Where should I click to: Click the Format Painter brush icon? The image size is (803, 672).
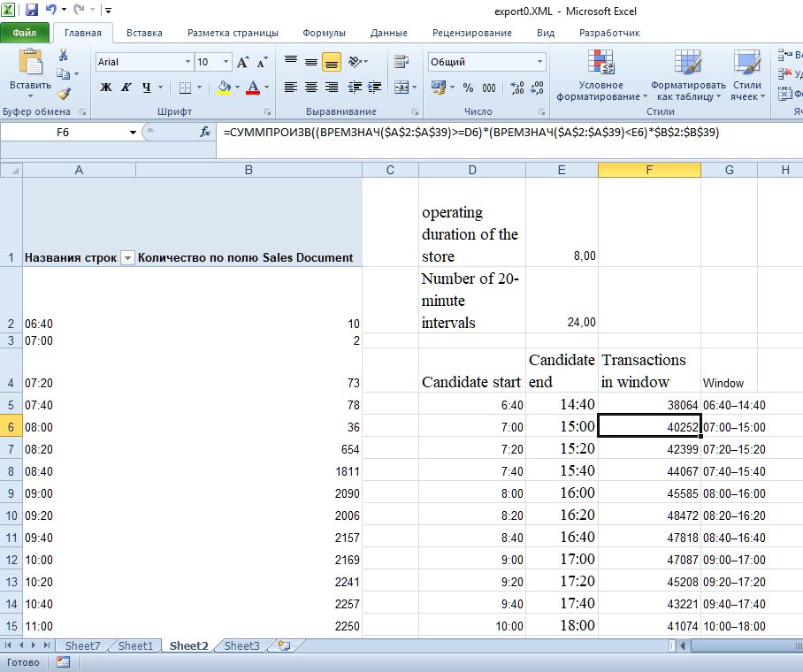click(x=64, y=93)
